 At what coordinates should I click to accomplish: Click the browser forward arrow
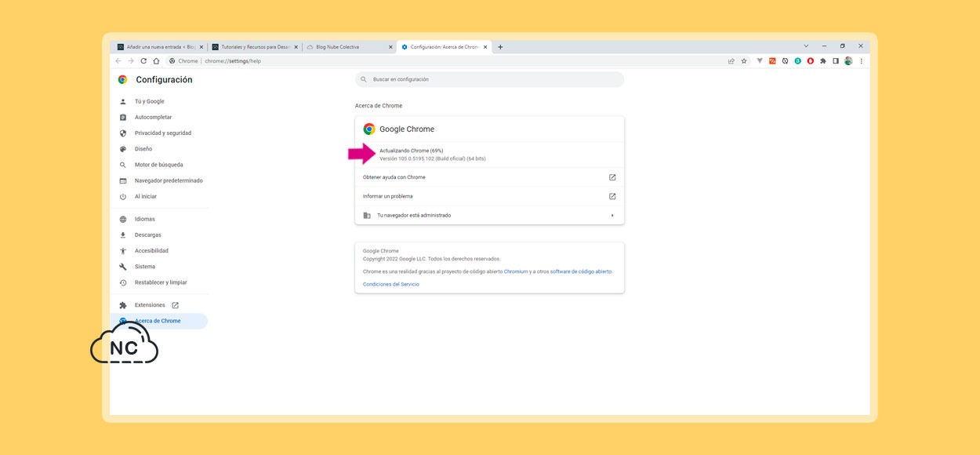(x=131, y=61)
